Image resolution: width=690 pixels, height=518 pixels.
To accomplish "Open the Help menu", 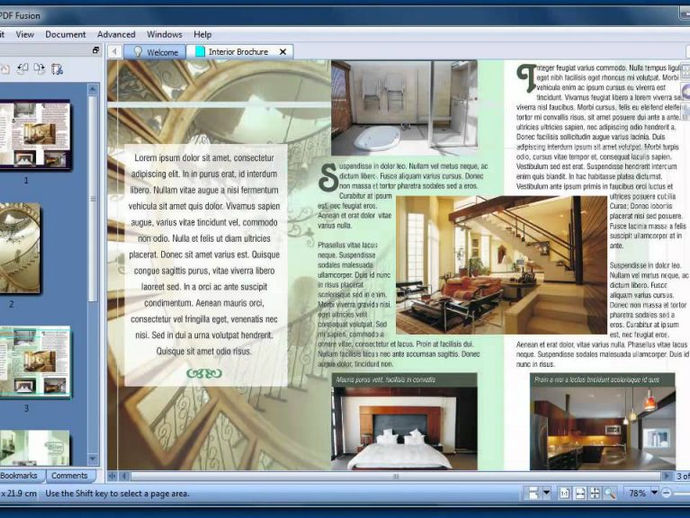I will click(202, 34).
